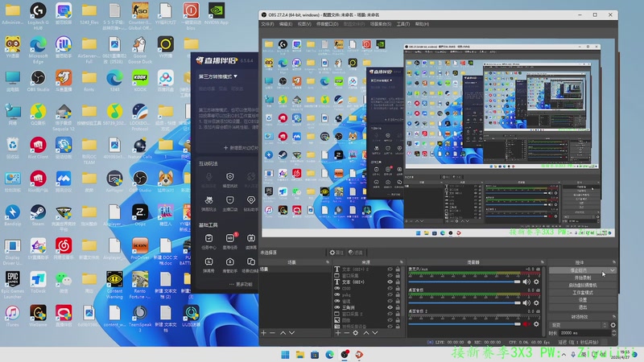Image resolution: width=644 pixels, height=362 pixels.
Task: Open the Logitech G HUB desktop shortcut
Action: 38,14
